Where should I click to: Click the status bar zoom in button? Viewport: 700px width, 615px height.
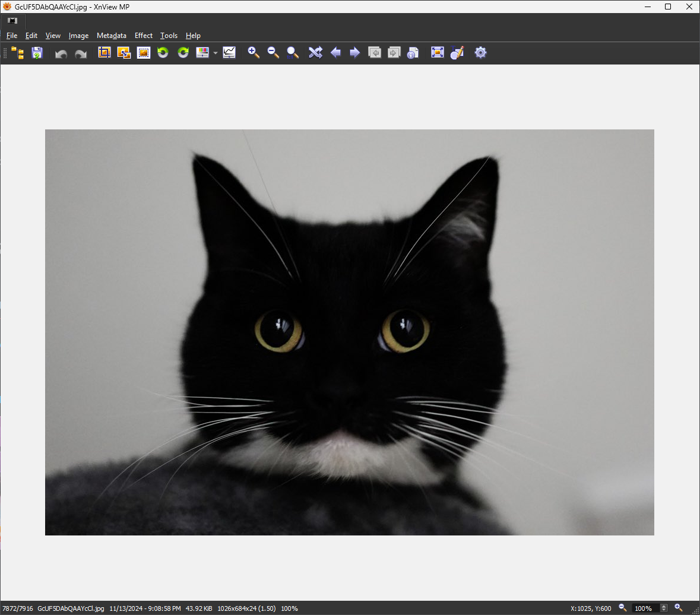679,607
